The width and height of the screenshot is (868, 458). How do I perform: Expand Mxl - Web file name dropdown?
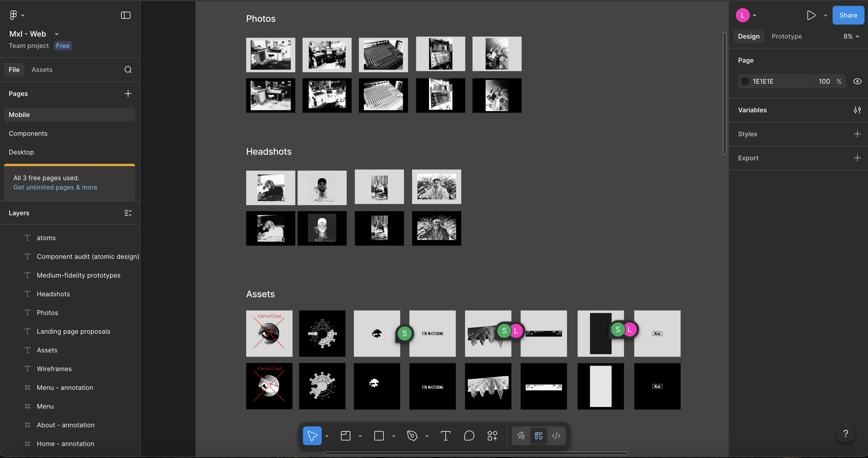(x=57, y=34)
